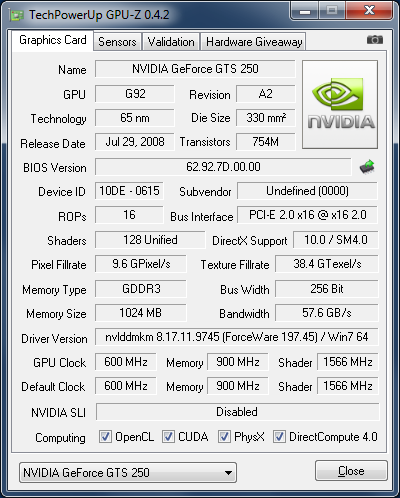Open the GeForce GTS 250 card dropdown

128,472
